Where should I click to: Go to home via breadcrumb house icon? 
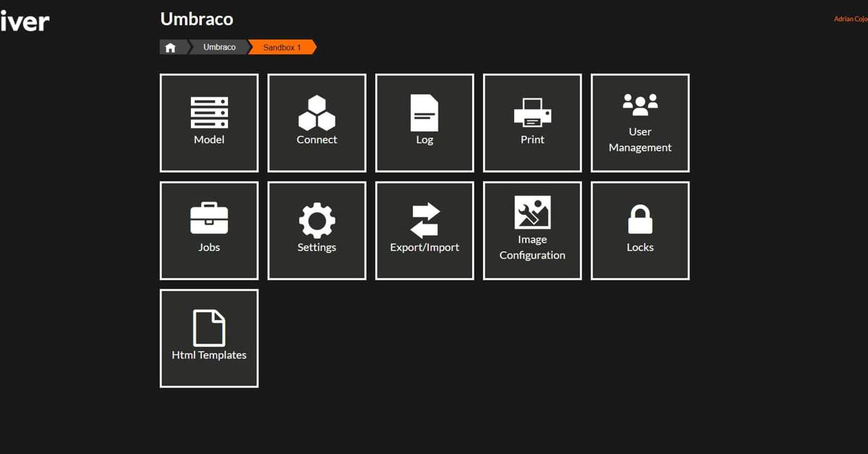pyautogui.click(x=171, y=48)
